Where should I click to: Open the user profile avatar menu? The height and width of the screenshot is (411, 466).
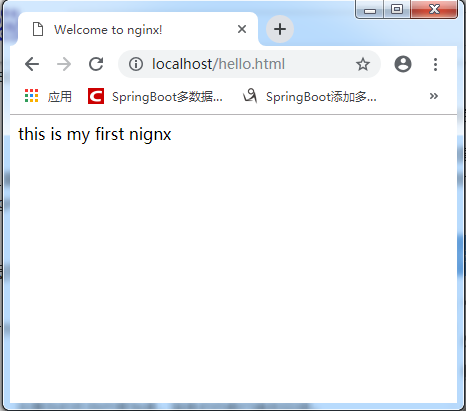click(x=403, y=64)
